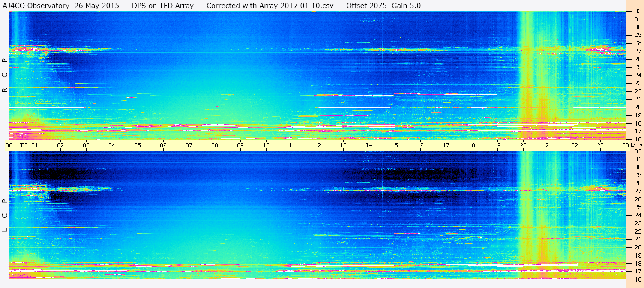
Task: Click the 28 MHz tick of the RCP scale
Action: click(x=638, y=43)
